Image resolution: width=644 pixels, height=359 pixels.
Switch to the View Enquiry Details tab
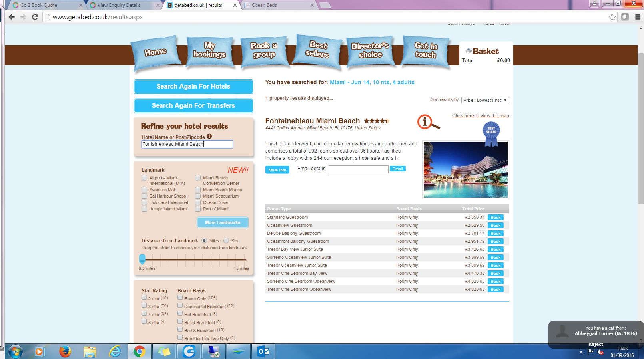tap(123, 5)
